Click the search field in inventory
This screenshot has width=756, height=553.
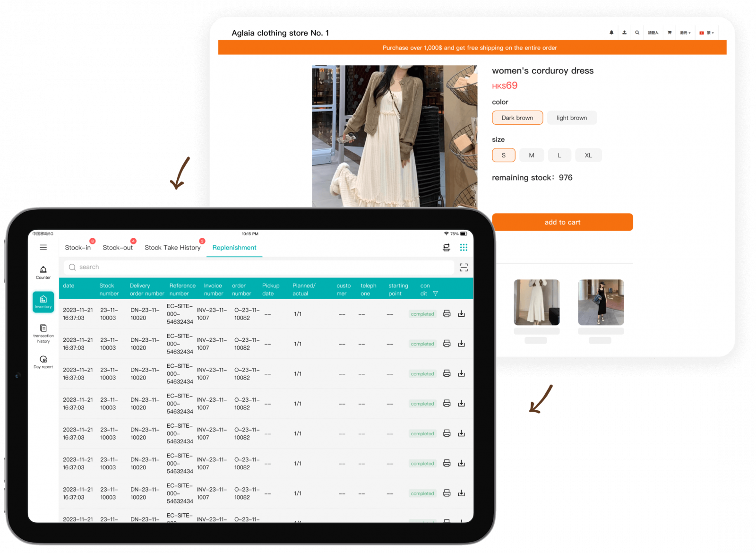(259, 267)
